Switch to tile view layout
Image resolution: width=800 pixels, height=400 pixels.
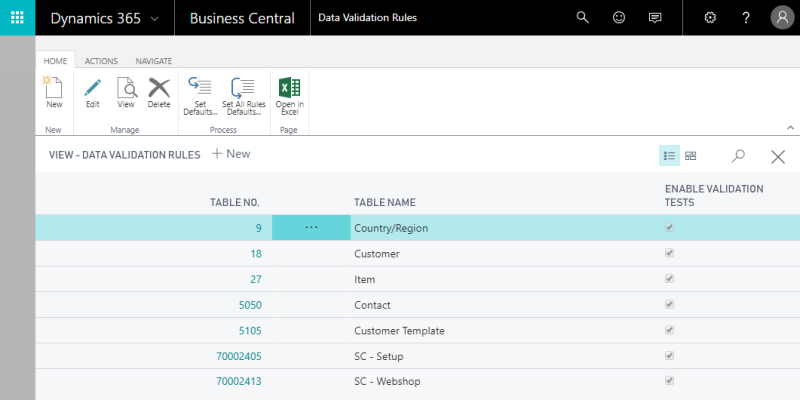coord(690,156)
